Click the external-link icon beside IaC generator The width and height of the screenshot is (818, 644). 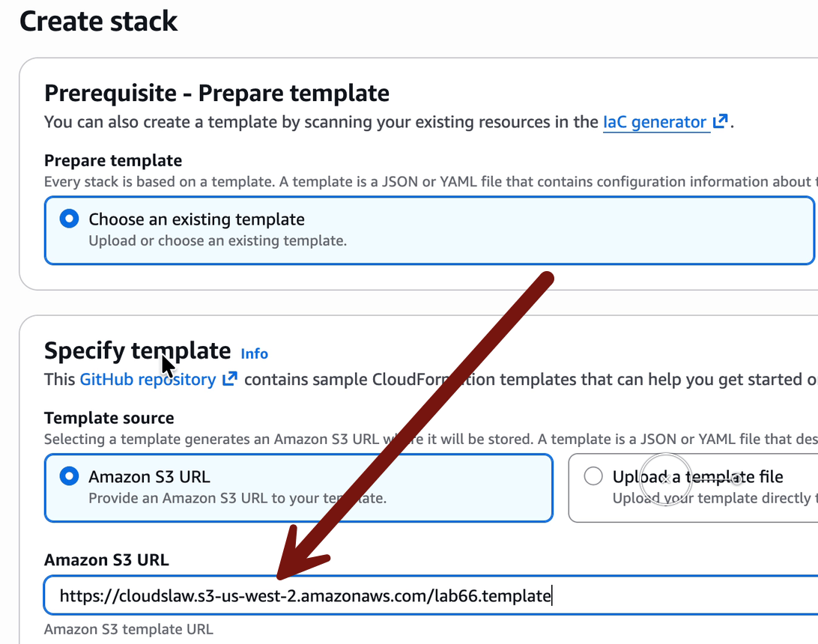[720, 122]
